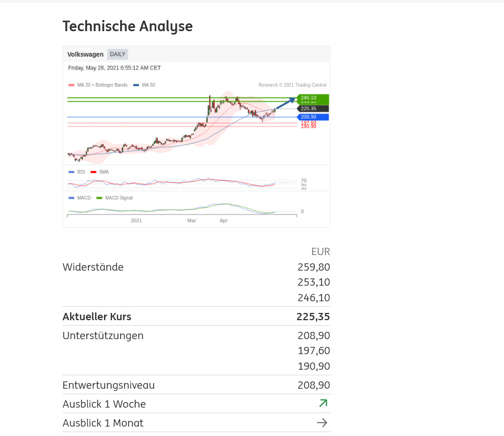The width and height of the screenshot is (504, 436).
Task: Click the blue trend arrow on chart
Action: point(286,103)
